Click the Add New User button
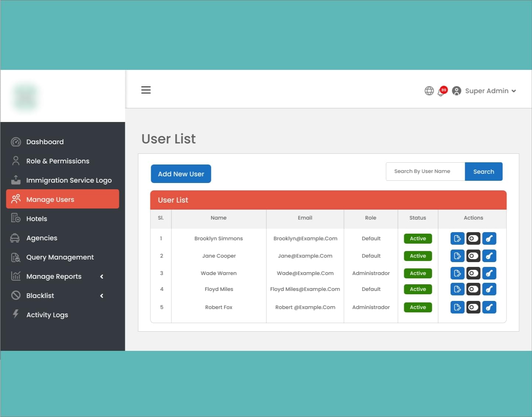Viewport: 532px width, 417px height. 181,174
